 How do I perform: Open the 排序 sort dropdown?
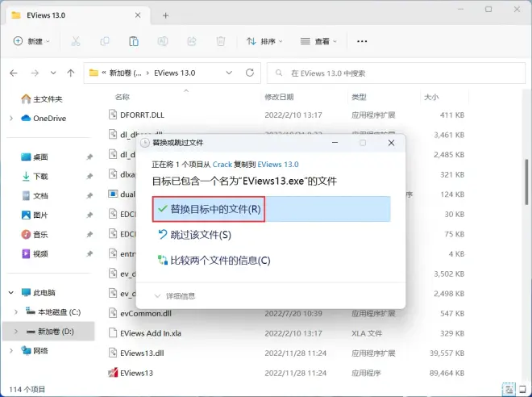[264, 41]
